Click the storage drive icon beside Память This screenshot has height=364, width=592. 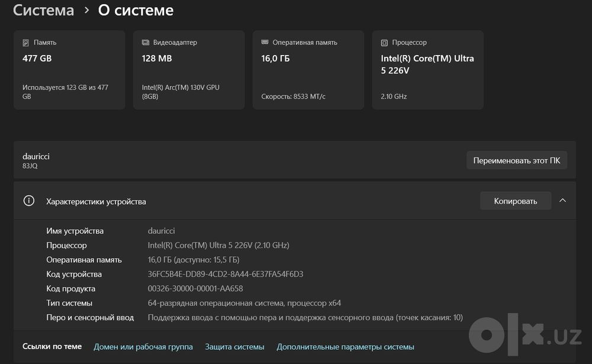click(25, 43)
